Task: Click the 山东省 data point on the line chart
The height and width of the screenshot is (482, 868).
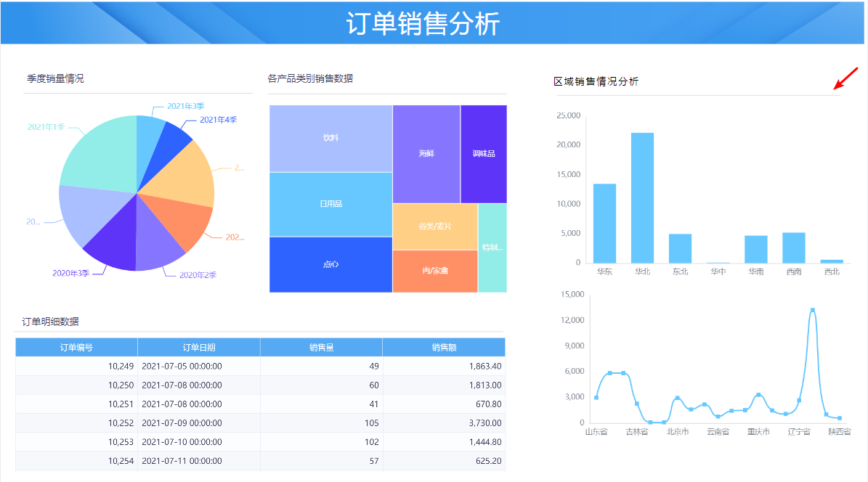Action: pyautogui.click(x=596, y=397)
